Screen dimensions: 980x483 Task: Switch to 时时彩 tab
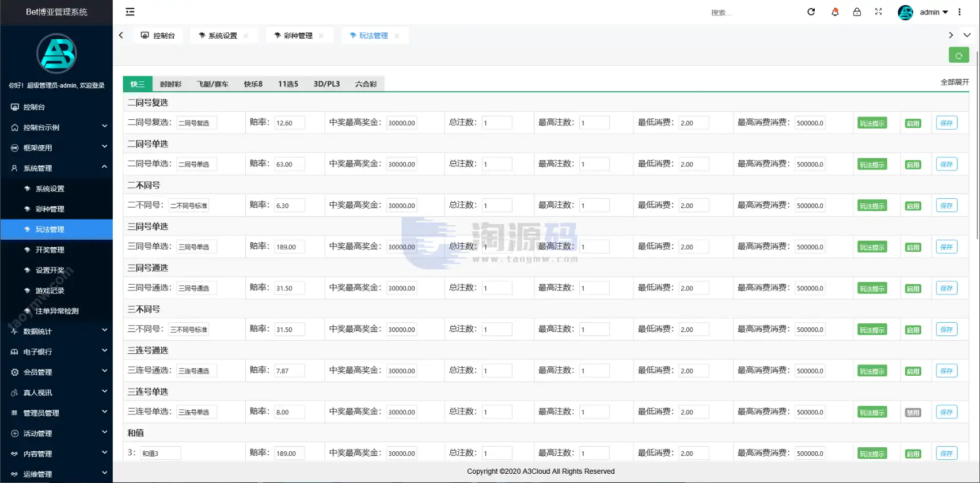click(x=170, y=84)
